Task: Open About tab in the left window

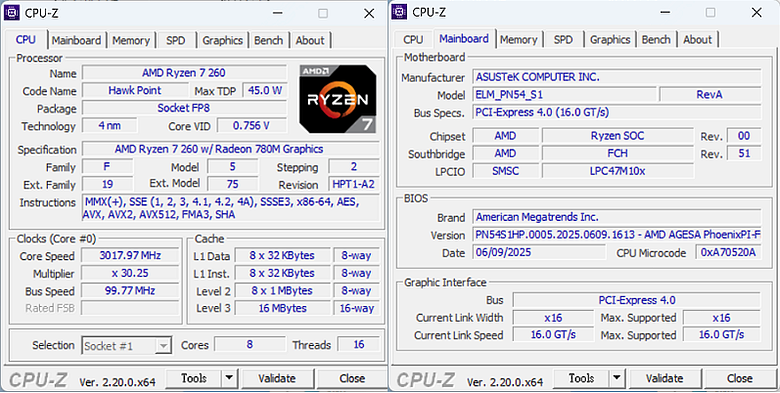Action: tap(310, 40)
